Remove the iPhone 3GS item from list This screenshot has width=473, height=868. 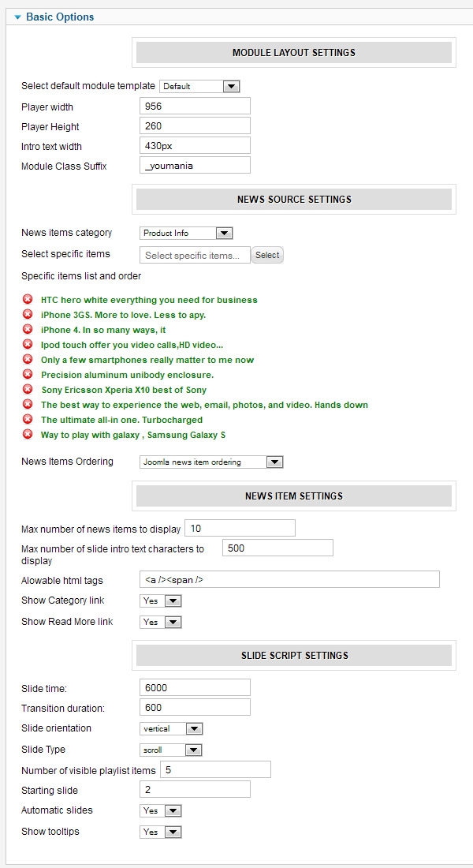(28, 315)
